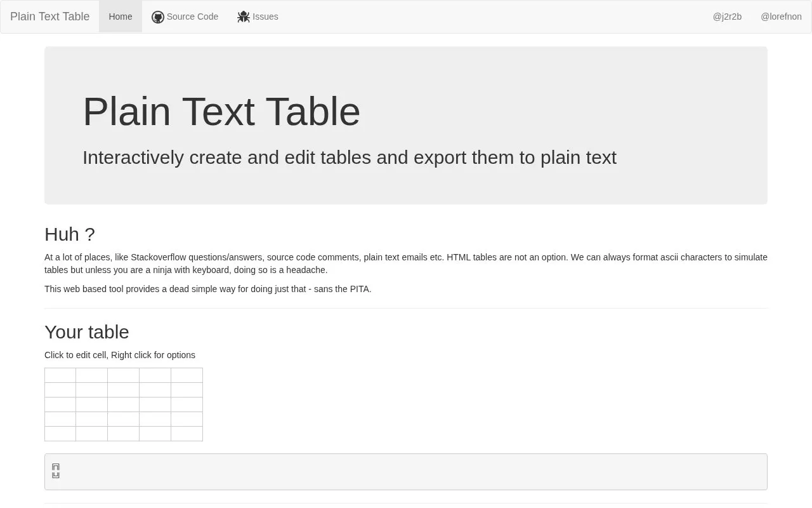Screen dimensions: 812x508
Task: Click the GitHub icon beside Source Code
Action: click(158, 17)
